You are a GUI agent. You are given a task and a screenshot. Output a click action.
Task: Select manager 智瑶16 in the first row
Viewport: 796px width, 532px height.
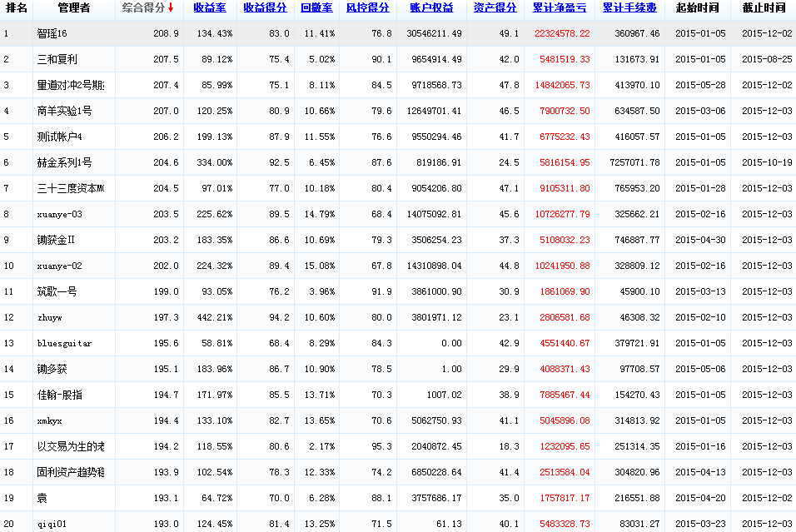coord(52,33)
